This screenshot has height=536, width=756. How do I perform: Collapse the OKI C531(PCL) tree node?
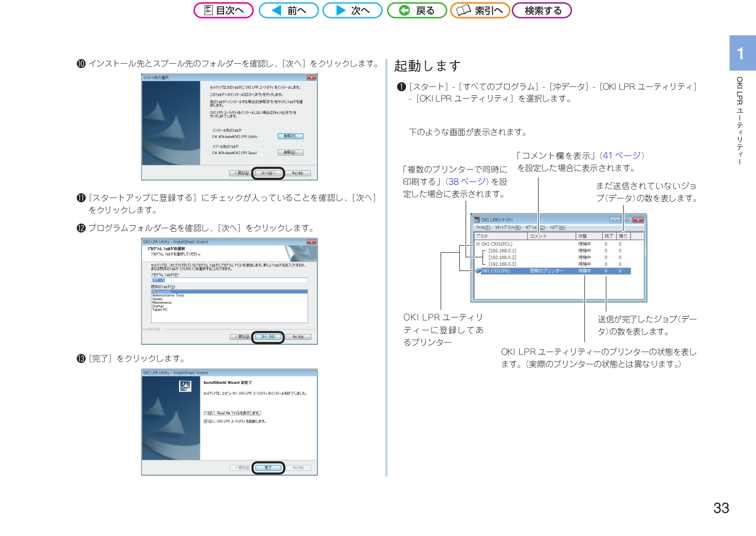point(478,244)
